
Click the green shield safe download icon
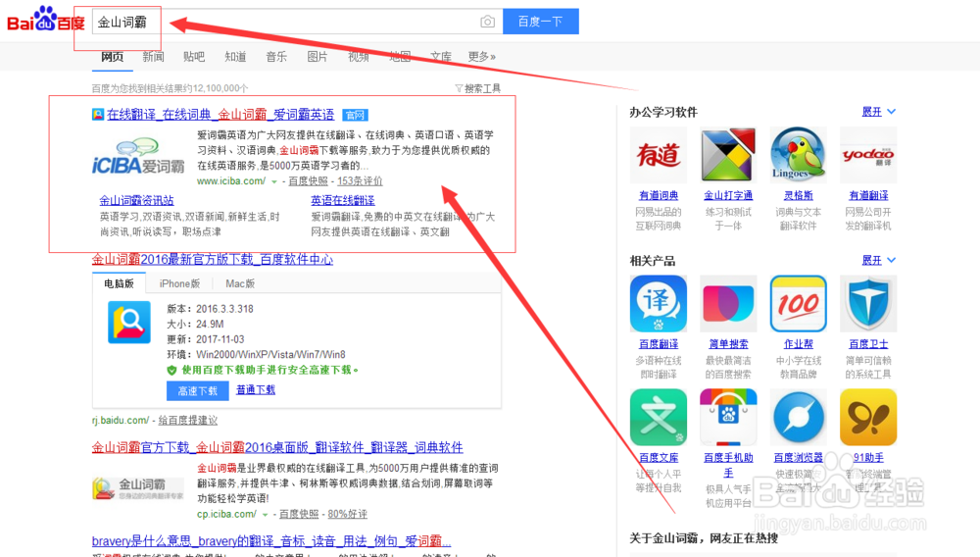point(171,370)
